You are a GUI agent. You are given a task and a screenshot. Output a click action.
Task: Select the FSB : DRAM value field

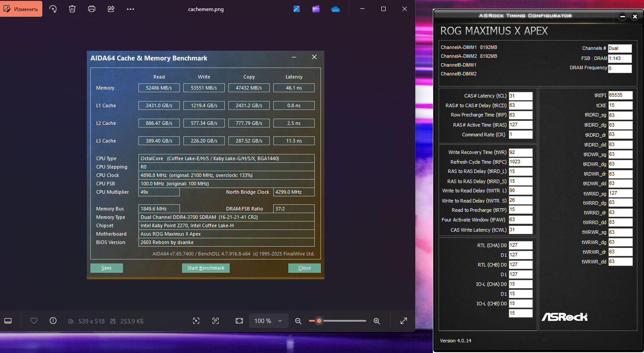[x=620, y=58]
